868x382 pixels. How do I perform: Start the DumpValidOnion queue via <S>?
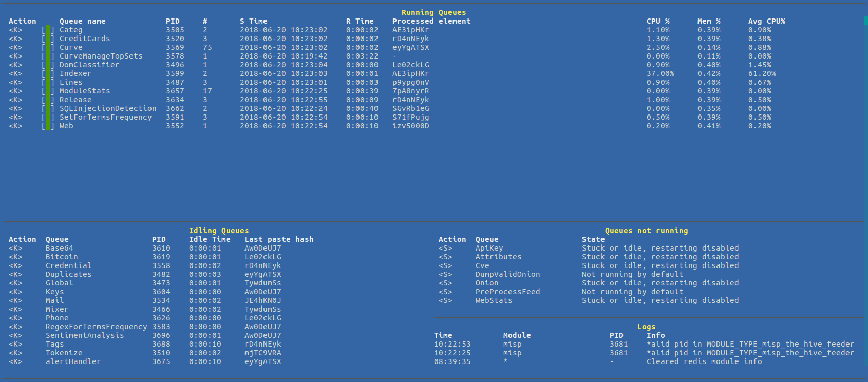(445, 274)
